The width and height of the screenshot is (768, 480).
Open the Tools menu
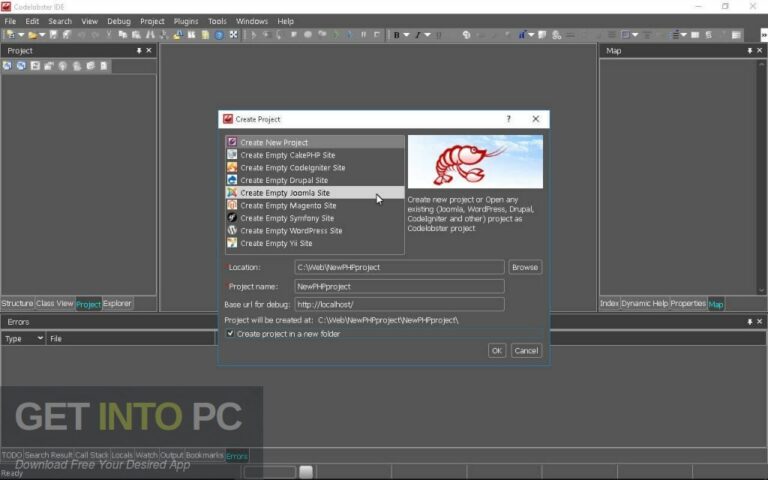pos(217,21)
